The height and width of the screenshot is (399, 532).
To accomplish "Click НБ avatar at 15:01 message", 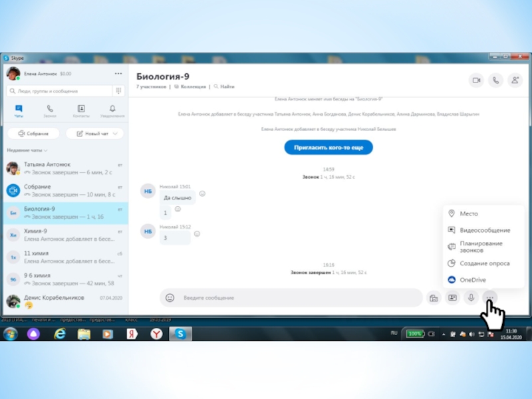I will tap(148, 191).
